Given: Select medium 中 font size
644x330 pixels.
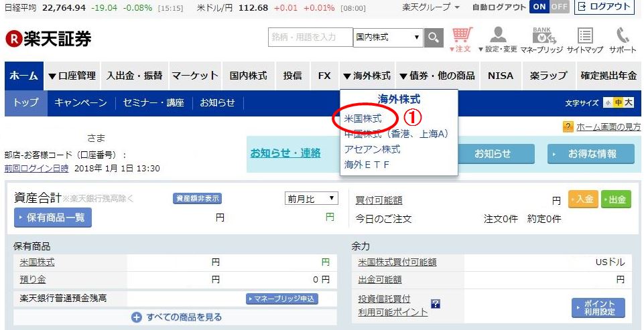Looking at the screenshot, I should 618,102.
